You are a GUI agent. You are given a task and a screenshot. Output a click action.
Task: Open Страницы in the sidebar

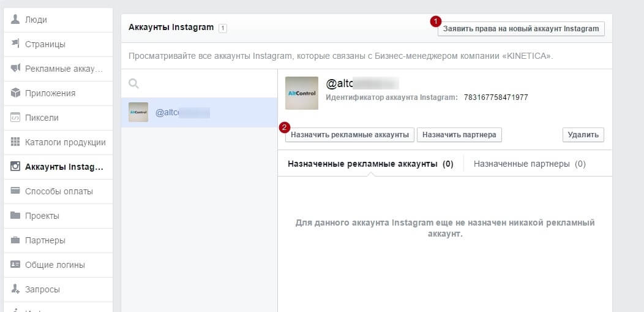click(58, 44)
